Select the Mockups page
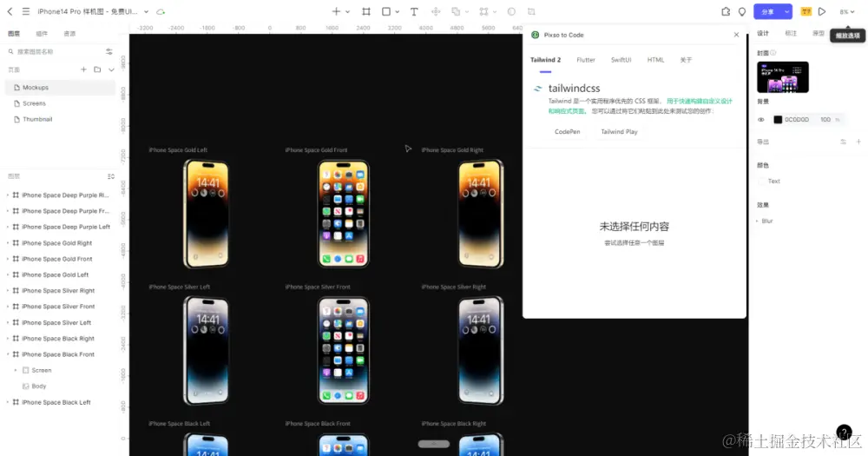 [x=61, y=88]
